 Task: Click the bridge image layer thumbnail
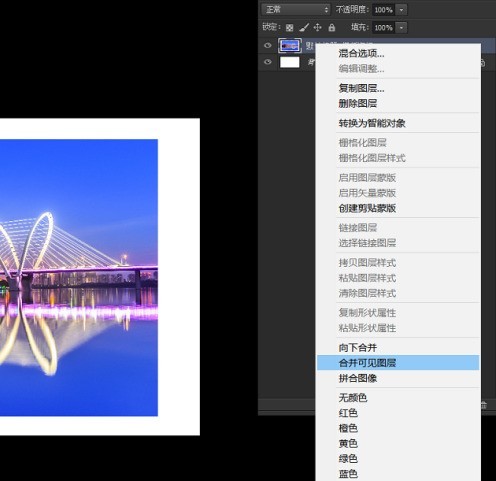point(290,46)
